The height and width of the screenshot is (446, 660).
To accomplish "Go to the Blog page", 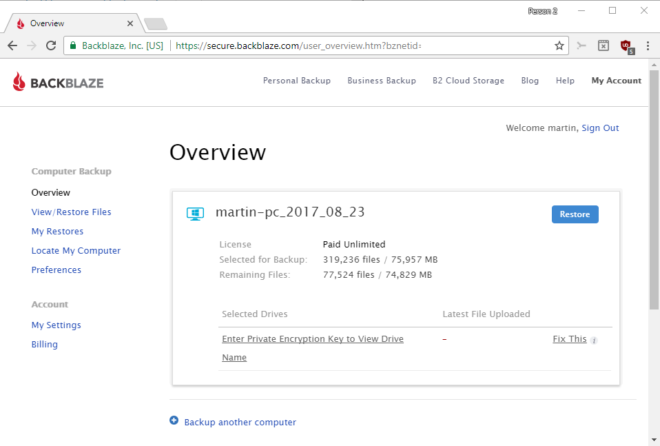I will coord(530,80).
